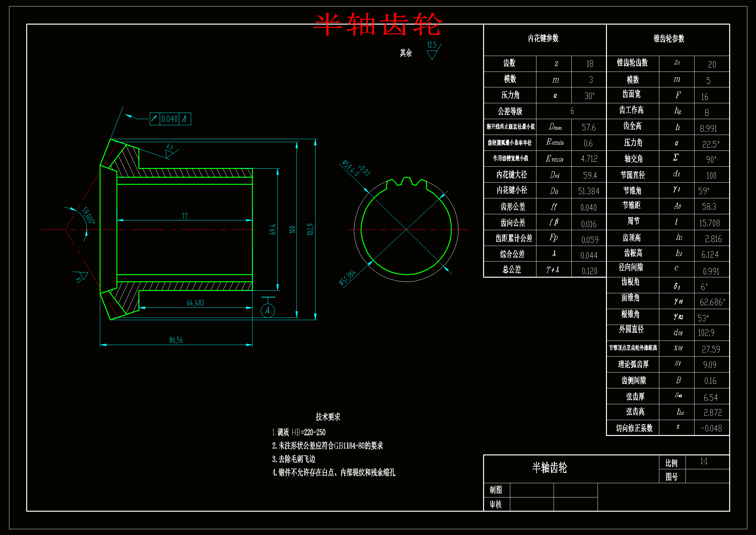Viewport: 756px width, 535px height.
Task: Select the 0.120 总公差 value
Action: point(589,271)
